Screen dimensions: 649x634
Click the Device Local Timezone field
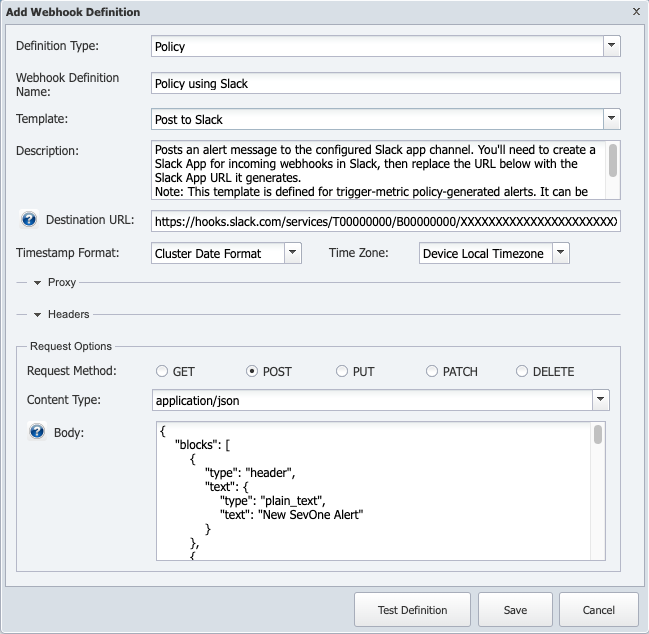point(486,253)
